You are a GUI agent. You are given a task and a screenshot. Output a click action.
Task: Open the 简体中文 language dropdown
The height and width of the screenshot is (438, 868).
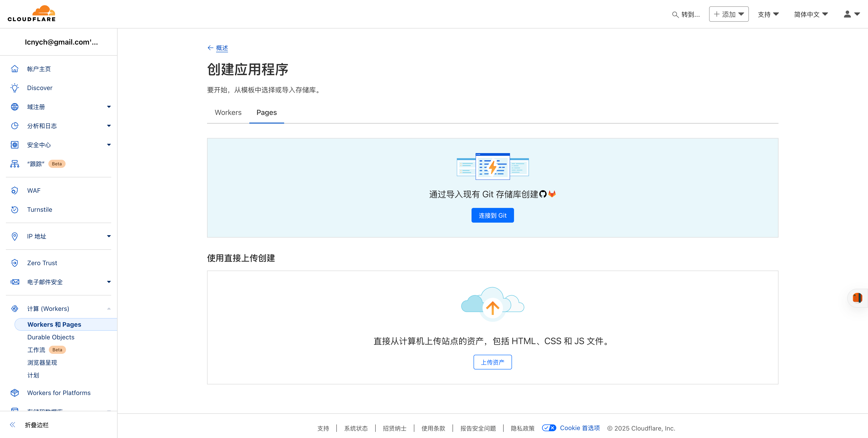pyautogui.click(x=811, y=14)
